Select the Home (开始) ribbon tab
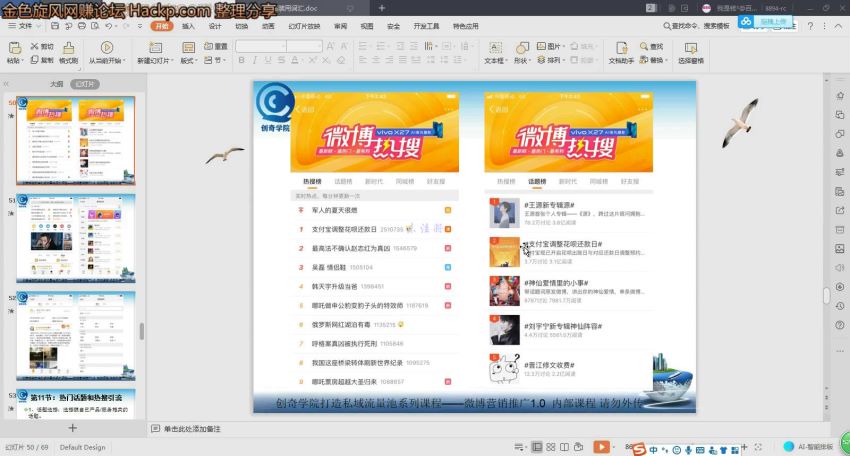This screenshot has height=456, width=850. (162, 26)
